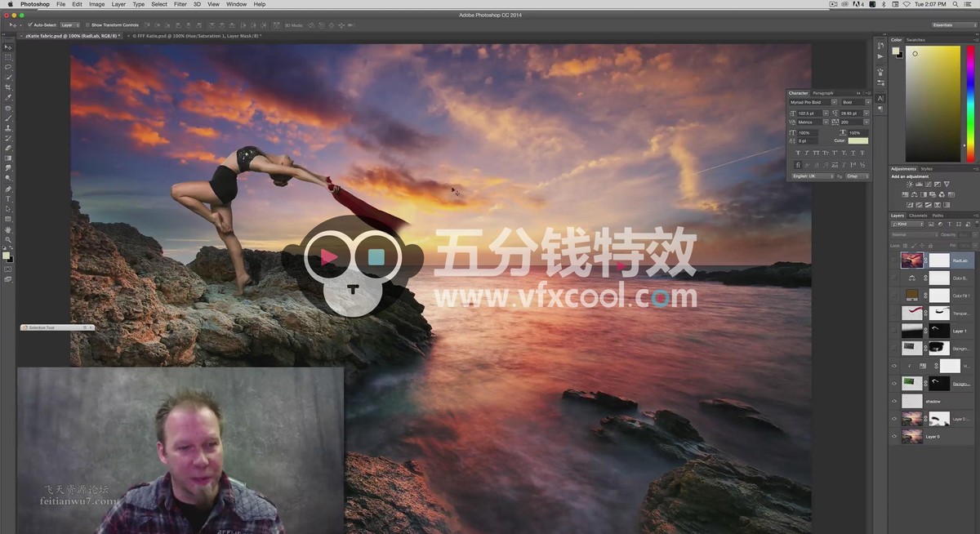Click the tracking value field 200
980x534 pixels.
point(852,122)
